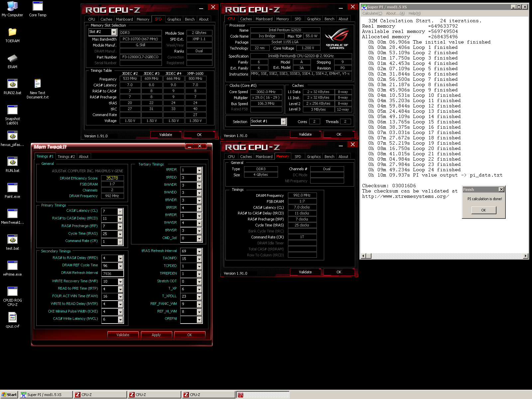The image size is (532, 399).
Task: Expand T_XPDLL dropdown
Action: point(199,297)
